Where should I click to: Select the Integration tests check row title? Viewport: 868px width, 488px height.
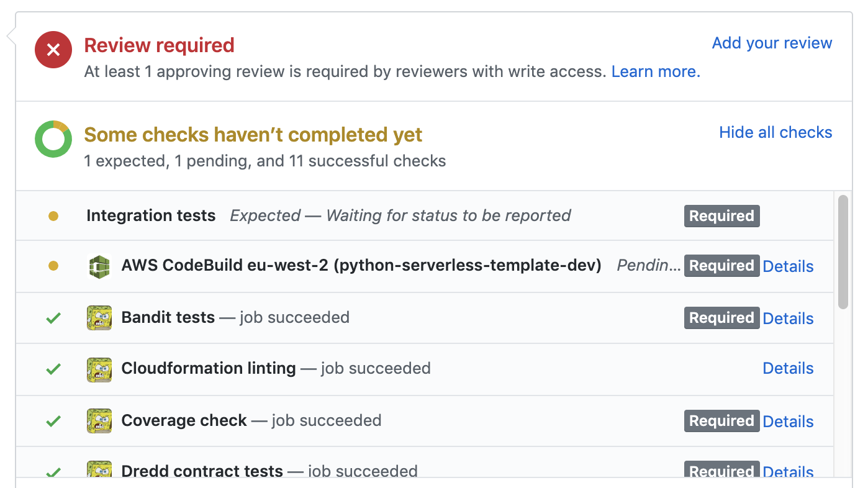151,216
